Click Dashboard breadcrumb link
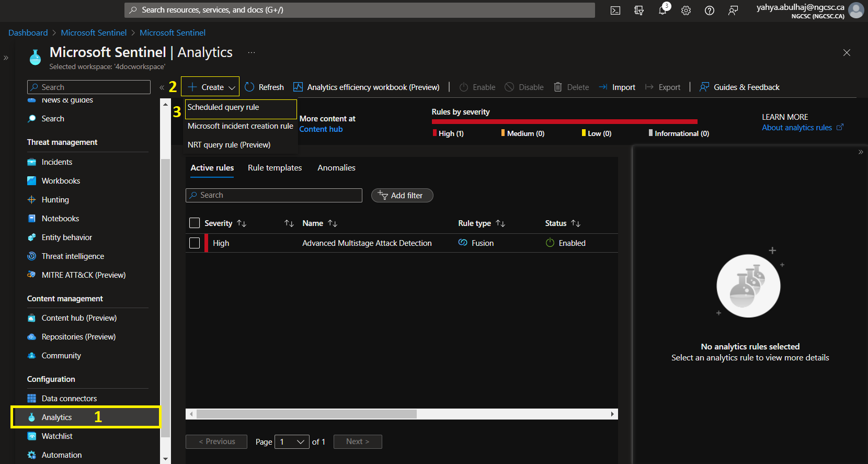This screenshot has width=868, height=464. pyautogui.click(x=28, y=32)
